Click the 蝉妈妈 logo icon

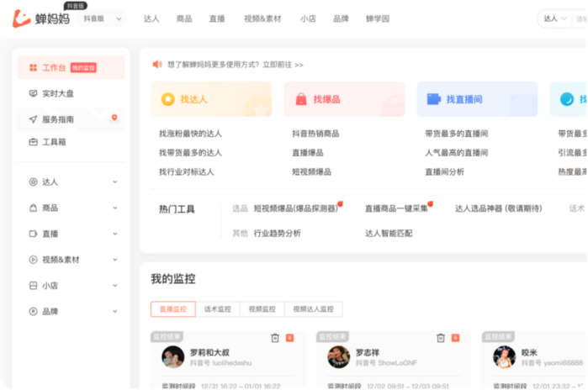click(21, 18)
